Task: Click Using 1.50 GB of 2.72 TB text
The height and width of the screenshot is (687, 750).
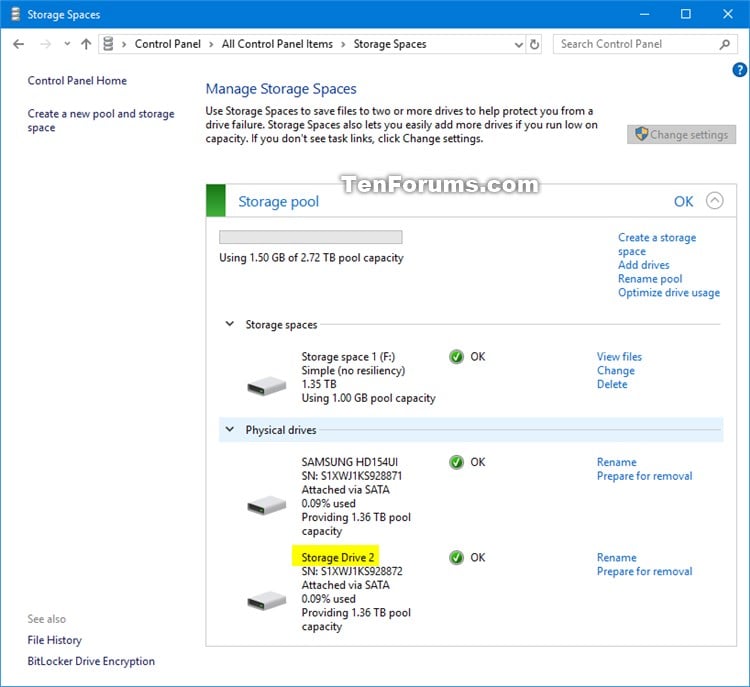Action: point(311,258)
